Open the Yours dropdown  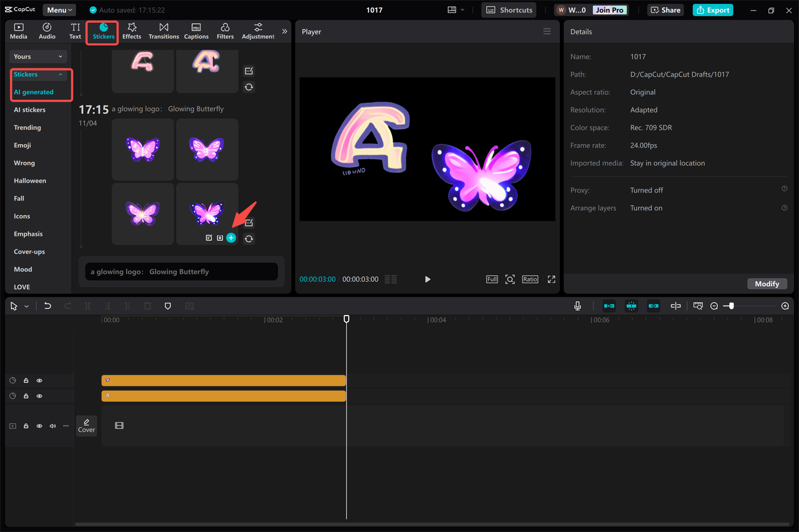point(38,57)
